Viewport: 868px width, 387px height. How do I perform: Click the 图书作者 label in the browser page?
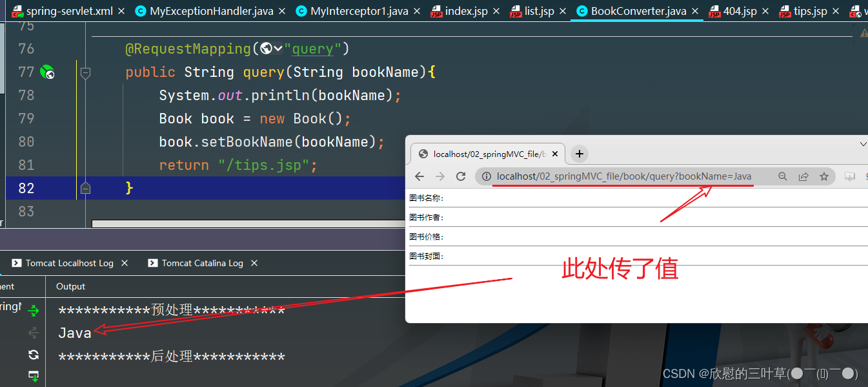427,218
